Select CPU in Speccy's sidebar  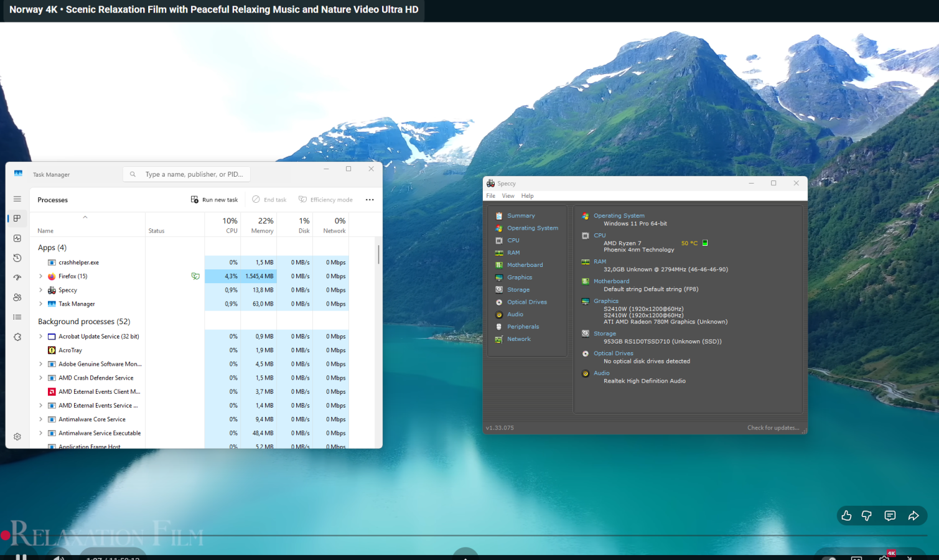click(512, 240)
